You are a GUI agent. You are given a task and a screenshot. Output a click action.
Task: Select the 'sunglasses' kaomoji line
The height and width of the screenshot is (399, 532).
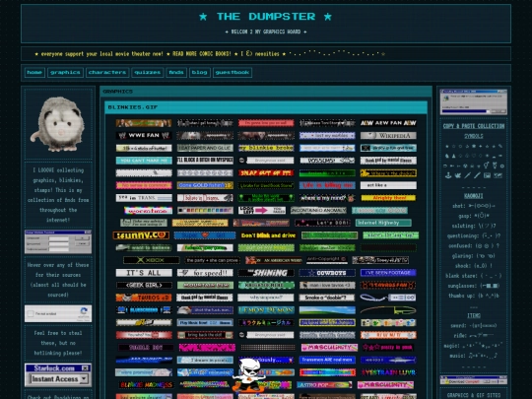pyautogui.click(x=474, y=286)
